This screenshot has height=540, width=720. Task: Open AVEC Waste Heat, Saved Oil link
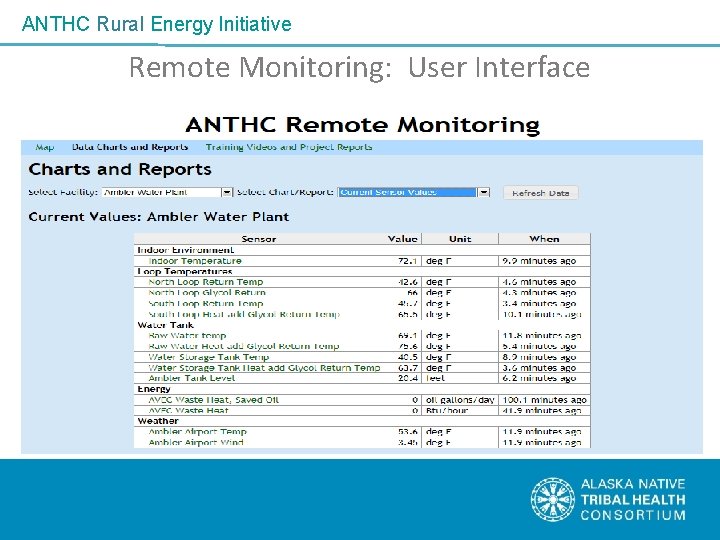coord(214,400)
